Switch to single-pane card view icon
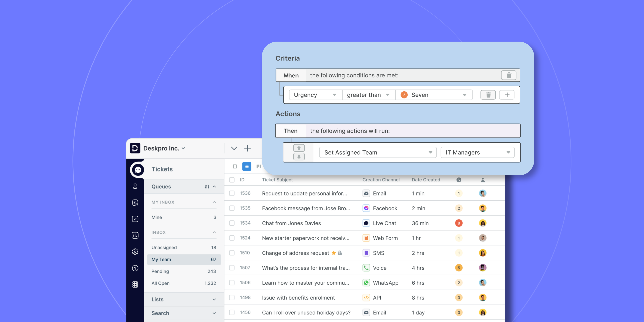 pos(235,167)
